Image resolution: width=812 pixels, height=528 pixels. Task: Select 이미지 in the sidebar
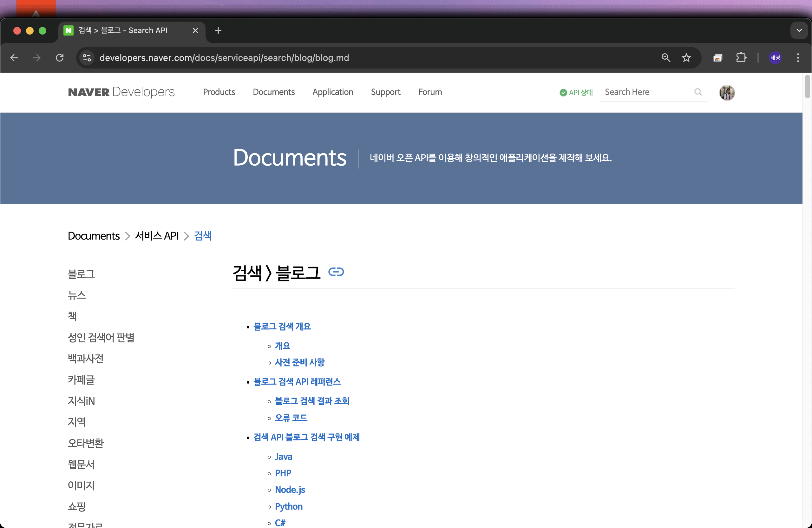(81, 486)
